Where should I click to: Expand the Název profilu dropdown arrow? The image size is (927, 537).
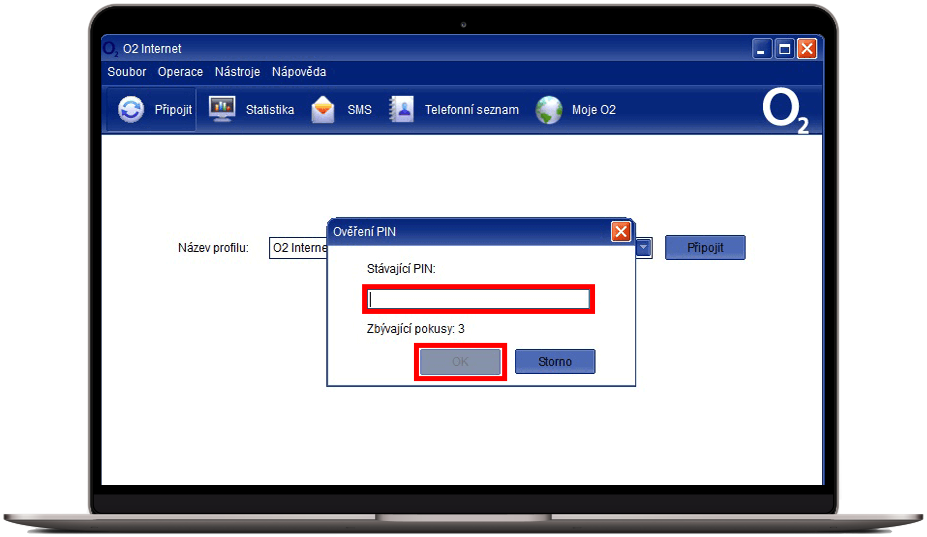(644, 248)
